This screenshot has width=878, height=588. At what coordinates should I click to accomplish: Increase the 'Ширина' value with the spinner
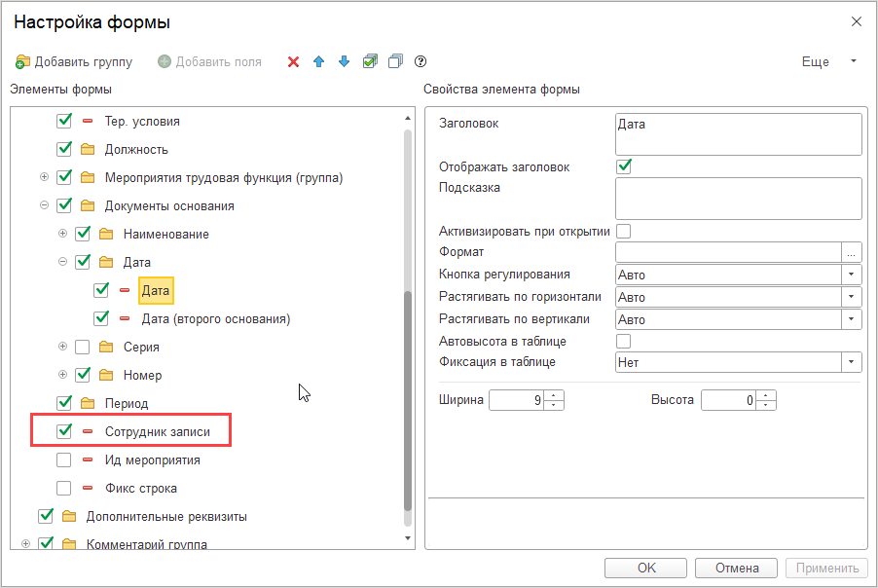(x=553, y=395)
